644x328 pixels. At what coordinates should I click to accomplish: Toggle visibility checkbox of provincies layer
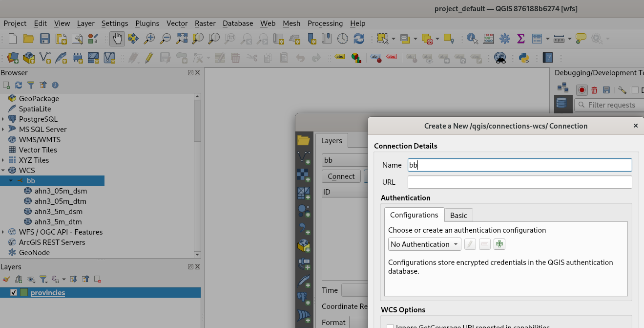14,293
